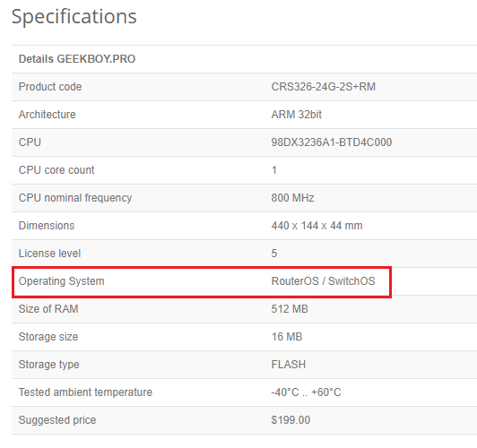Viewport: 477px width, 448px height.
Task: Click the Tested ambient temperature label
Action: coord(85,392)
